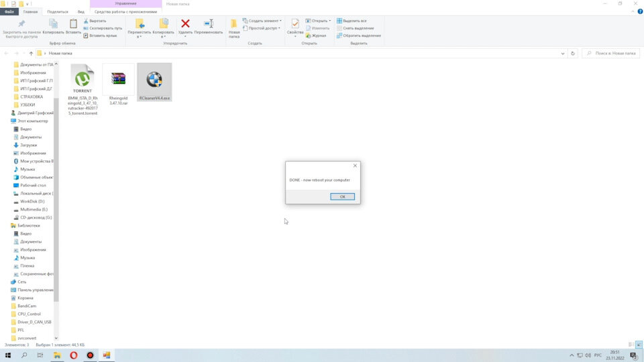This screenshot has height=362, width=644.
Task: Click the search field for Новая папка
Action: (610, 54)
